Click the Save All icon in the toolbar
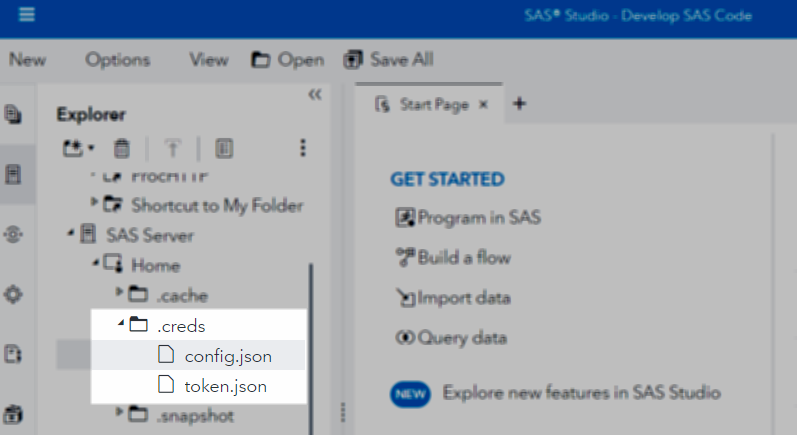Image resolution: width=797 pixels, height=435 pixels. [x=353, y=60]
